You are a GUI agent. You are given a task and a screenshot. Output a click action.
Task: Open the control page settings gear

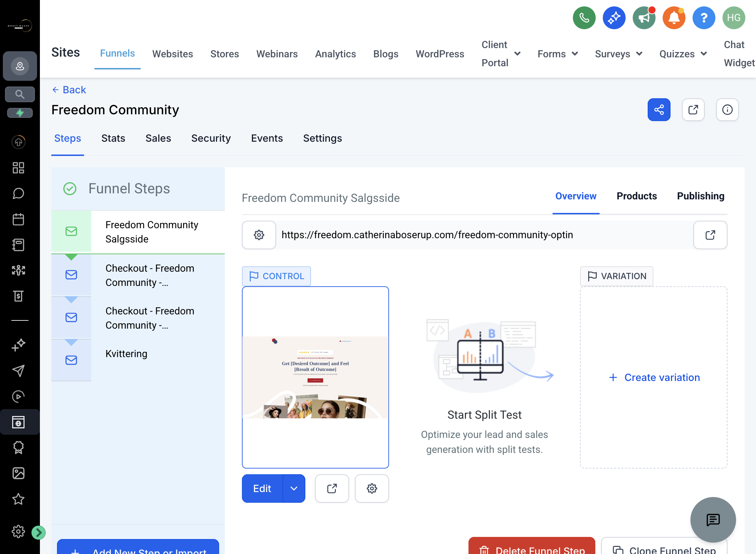point(372,488)
